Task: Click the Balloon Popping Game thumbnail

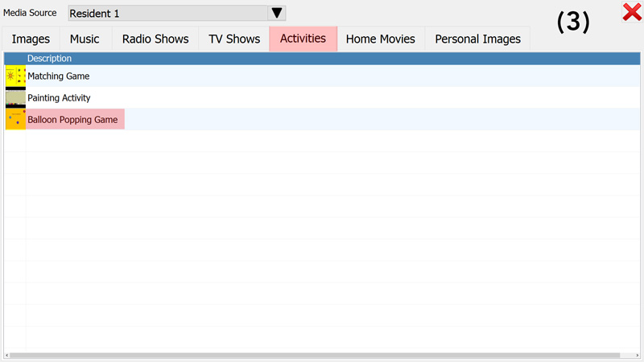Action: click(14, 119)
